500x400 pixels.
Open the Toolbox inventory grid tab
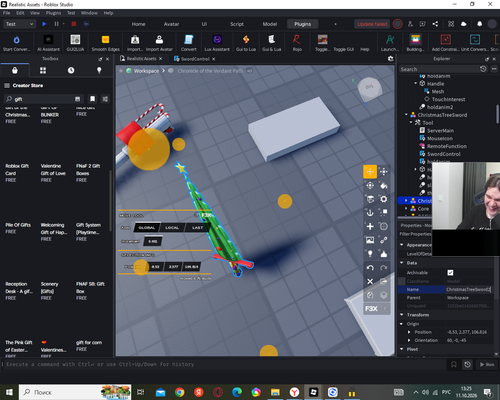click(x=43, y=70)
